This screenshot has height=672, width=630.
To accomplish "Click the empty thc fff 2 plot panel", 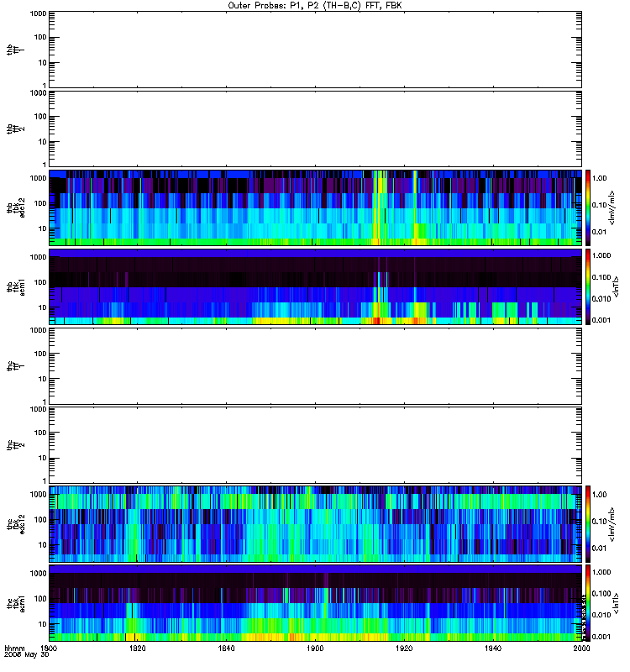I will click(315, 445).
